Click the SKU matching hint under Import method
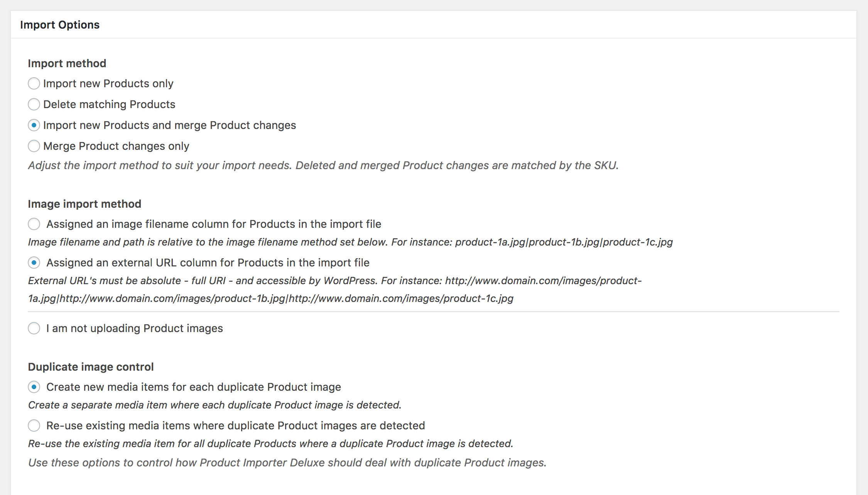The height and width of the screenshot is (495, 868). pos(323,165)
